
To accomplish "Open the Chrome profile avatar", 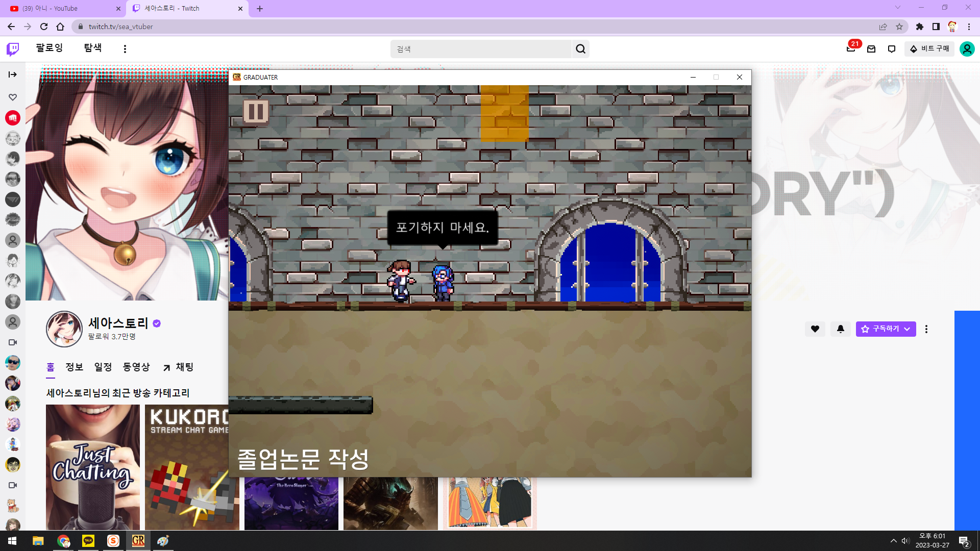I will click(x=952, y=27).
